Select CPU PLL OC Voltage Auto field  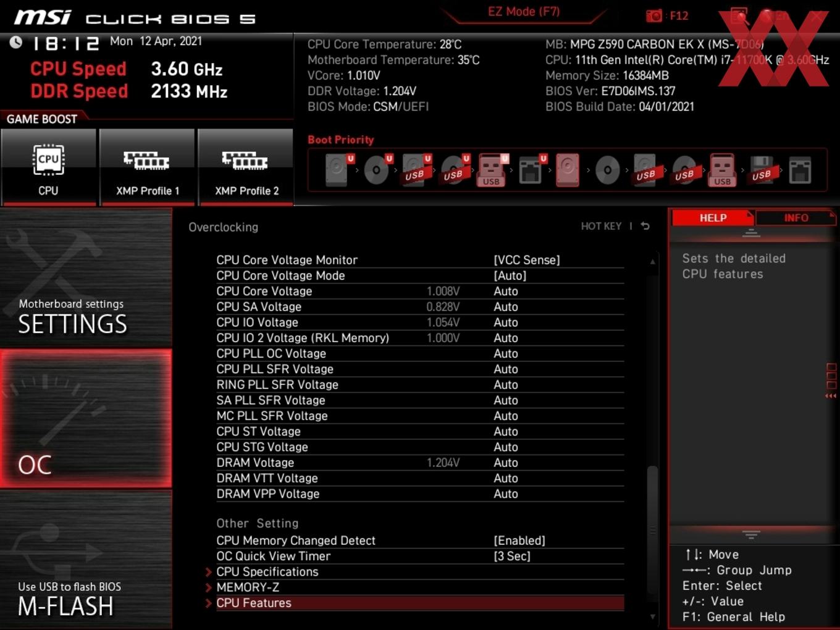point(506,353)
